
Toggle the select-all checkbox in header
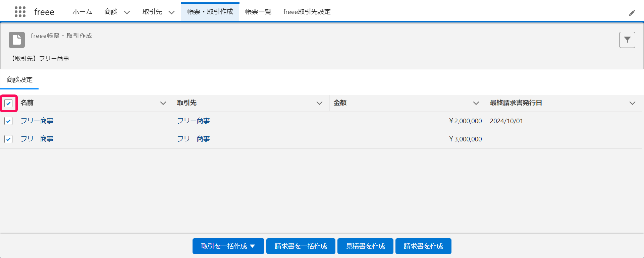[8, 103]
